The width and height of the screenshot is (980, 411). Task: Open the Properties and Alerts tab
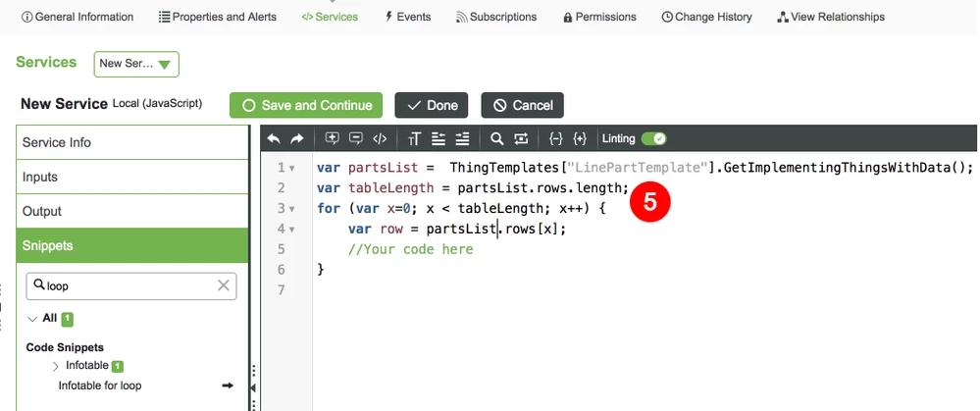pyautogui.click(x=218, y=17)
